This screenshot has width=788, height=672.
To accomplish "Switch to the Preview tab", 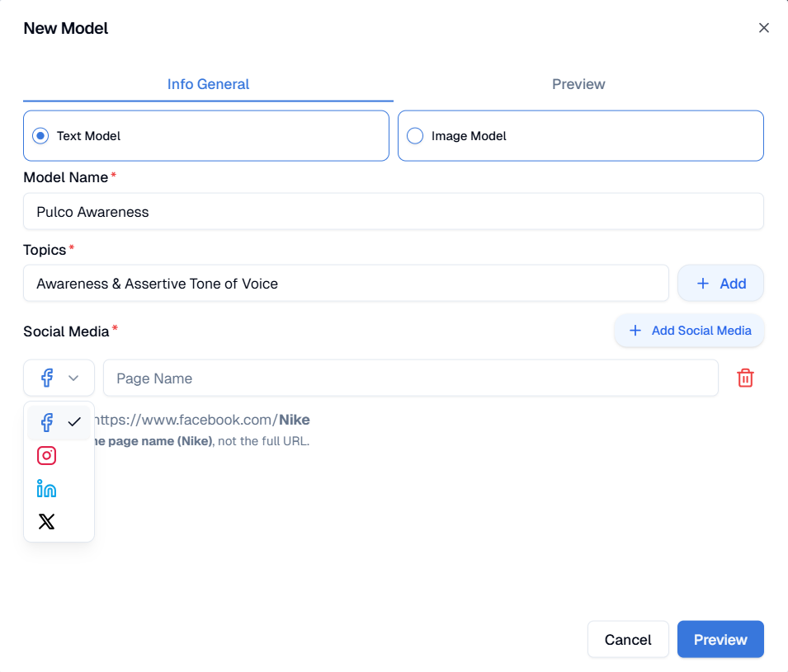I will [578, 84].
